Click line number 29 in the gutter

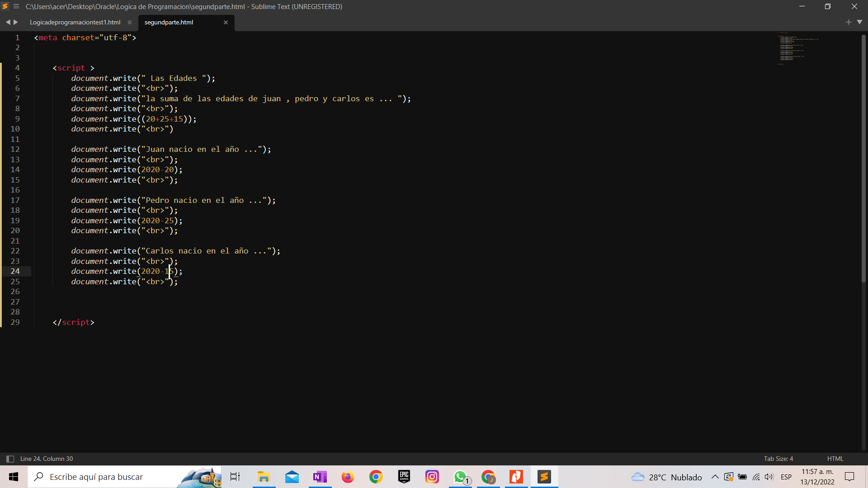[x=15, y=322]
